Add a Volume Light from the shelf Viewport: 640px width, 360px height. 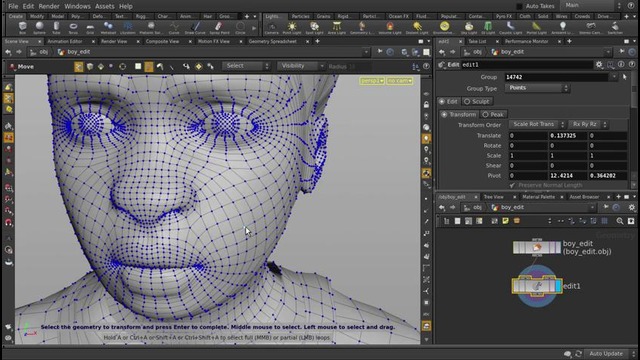coord(390,28)
